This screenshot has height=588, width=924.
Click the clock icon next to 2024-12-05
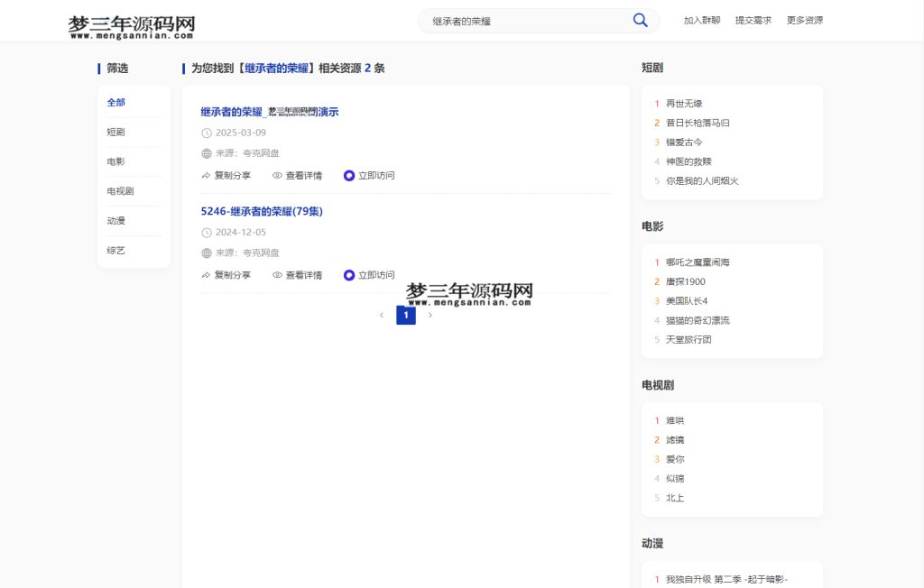click(x=205, y=232)
